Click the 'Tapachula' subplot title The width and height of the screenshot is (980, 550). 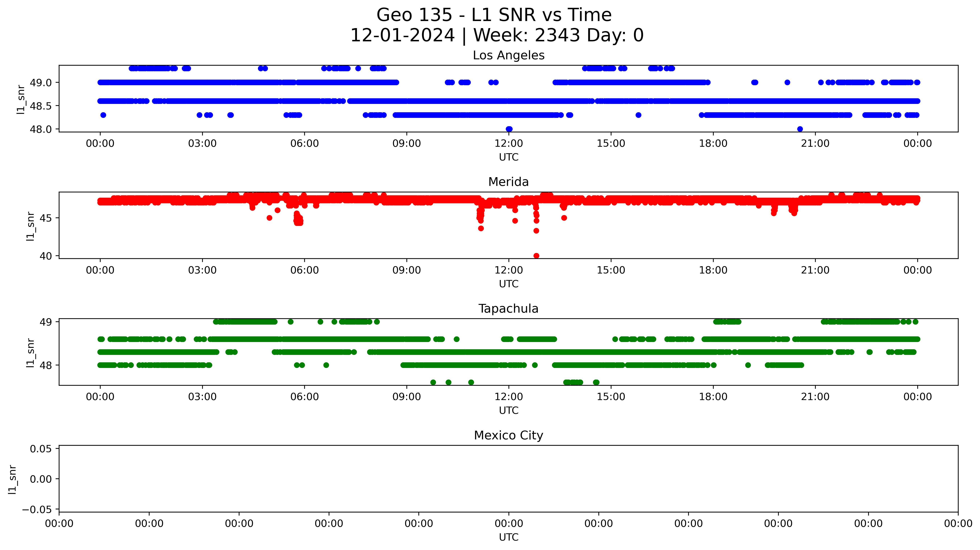[508, 309]
